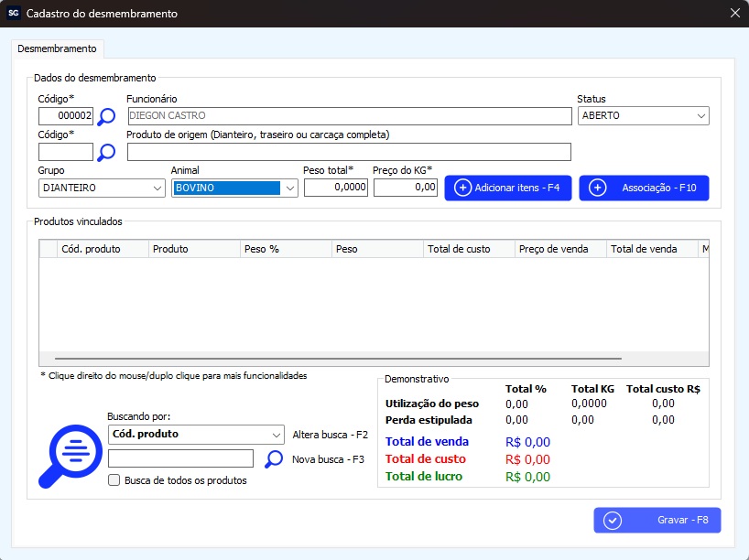This screenshot has width=749, height=560.
Task: Click the checkmark icon on Gravar button
Action: click(x=613, y=520)
